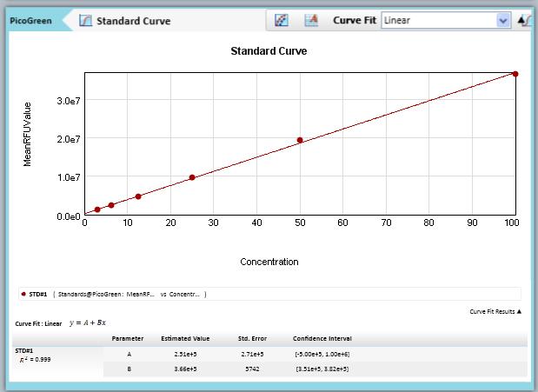The width and height of the screenshot is (538, 392).
Task: Click the data point at concentration 50
Action: click(x=300, y=140)
